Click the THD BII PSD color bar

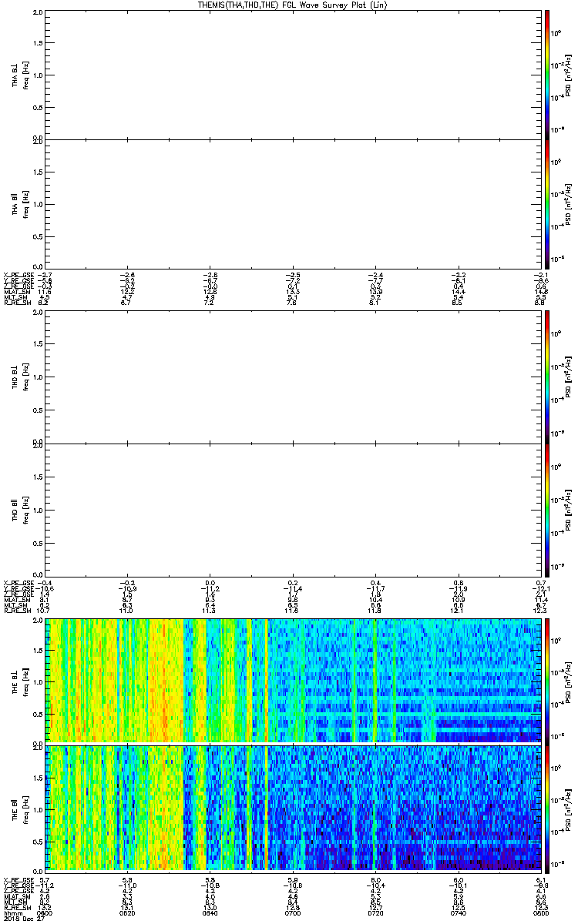click(546, 509)
